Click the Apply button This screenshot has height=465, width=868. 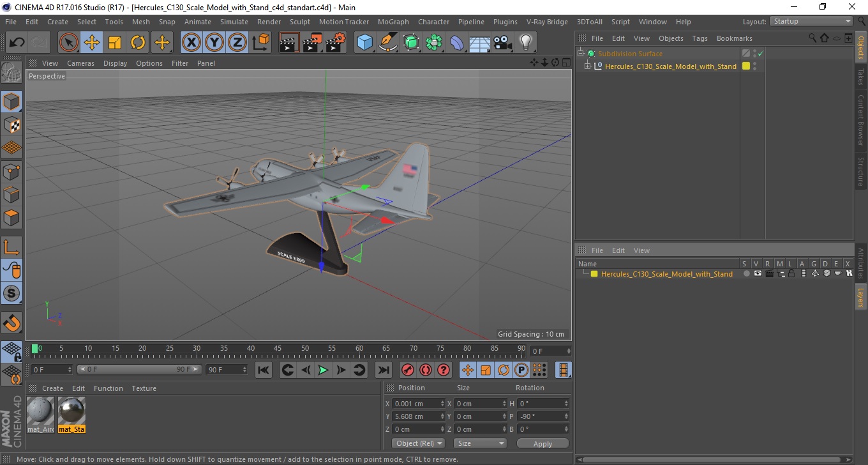(542, 443)
